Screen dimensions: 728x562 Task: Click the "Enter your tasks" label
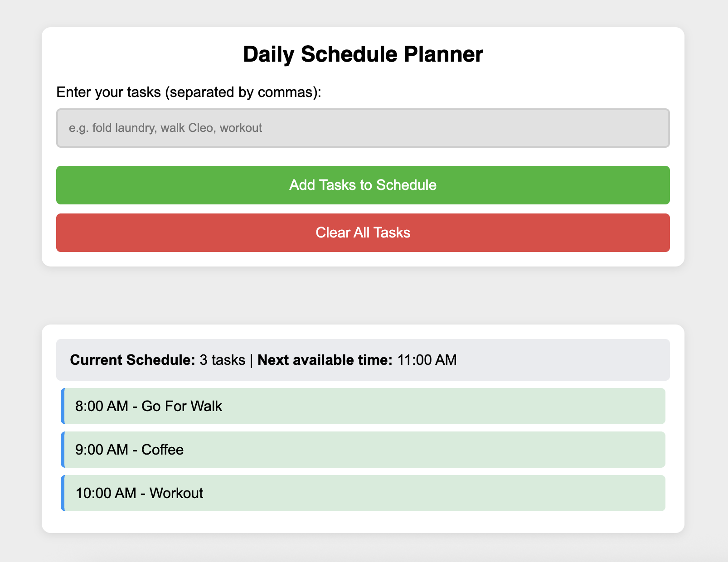189,92
